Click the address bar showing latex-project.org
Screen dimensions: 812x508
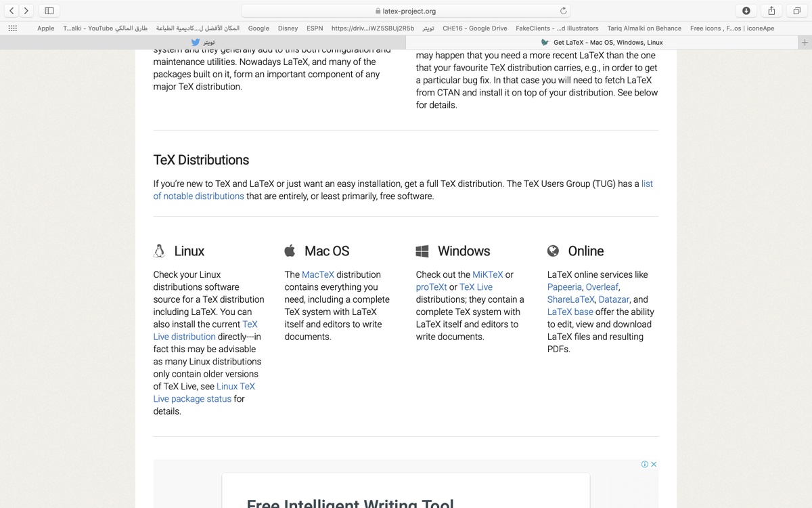click(x=406, y=11)
